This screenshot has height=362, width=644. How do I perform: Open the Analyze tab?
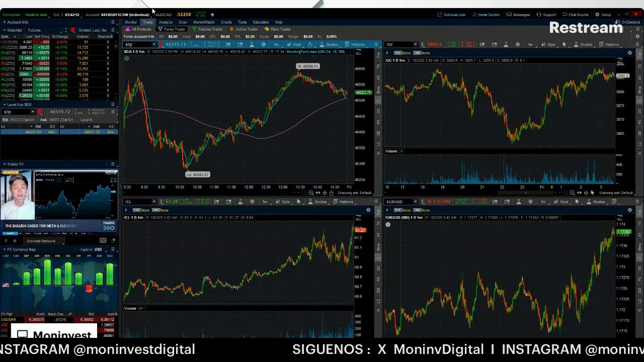pos(166,22)
